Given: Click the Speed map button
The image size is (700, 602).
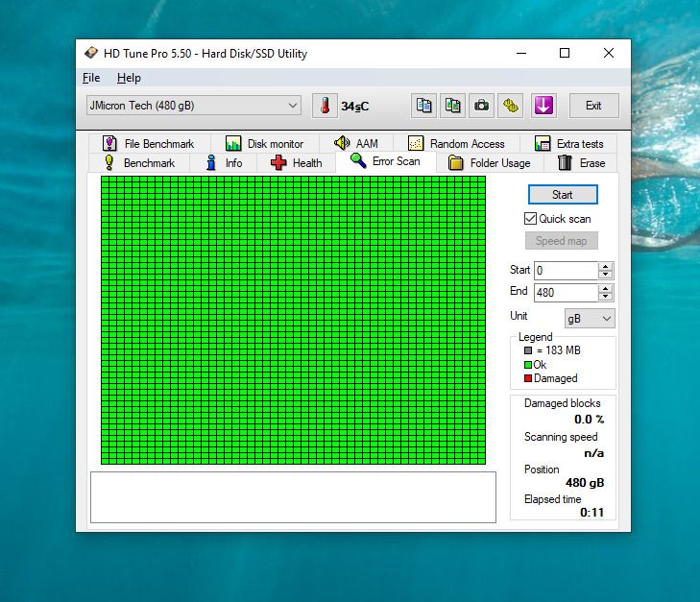Looking at the screenshot, I should (x=561, y=241).
